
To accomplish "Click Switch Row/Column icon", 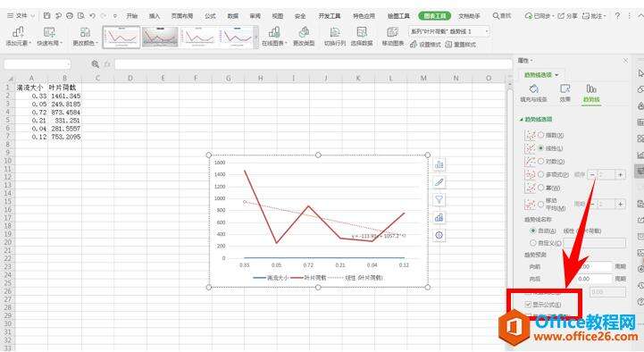I will 335,36.
